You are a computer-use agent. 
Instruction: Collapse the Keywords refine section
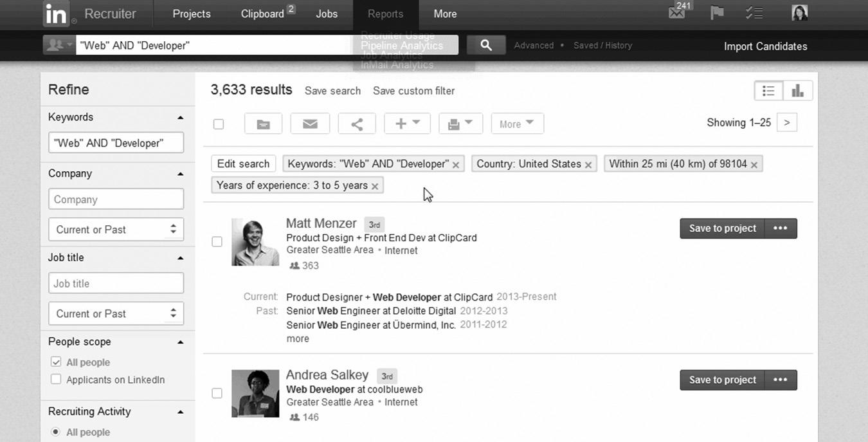point(181,118)
